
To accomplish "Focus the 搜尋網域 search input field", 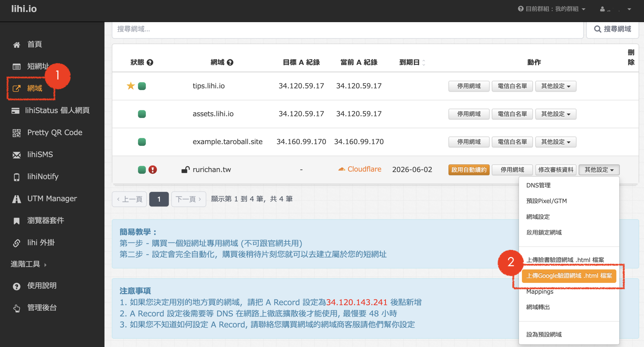I will coord(347,29).
